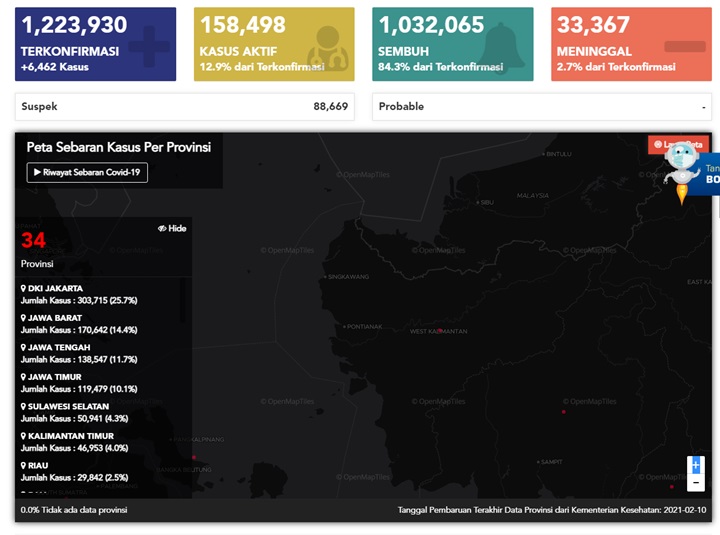This screenshot has width=720, height=535.
Task: Click the location pin beside DKI Jakarta
Action: tap(23, 288)
